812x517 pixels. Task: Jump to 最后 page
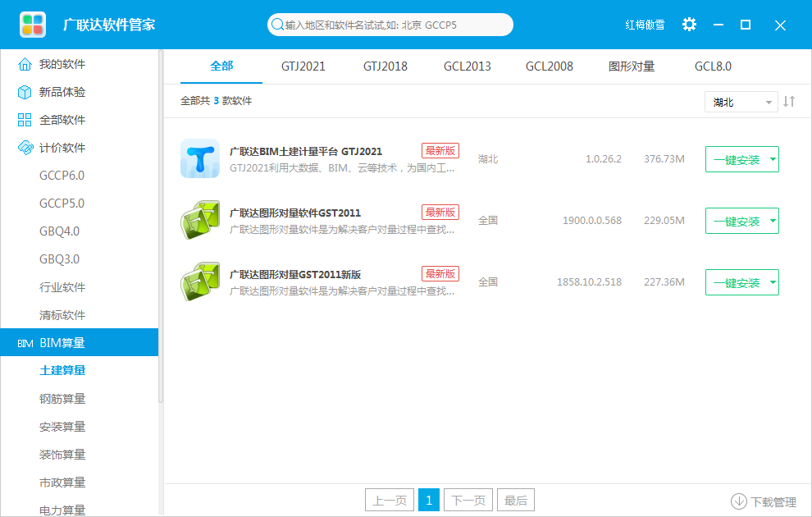point(516,500)
